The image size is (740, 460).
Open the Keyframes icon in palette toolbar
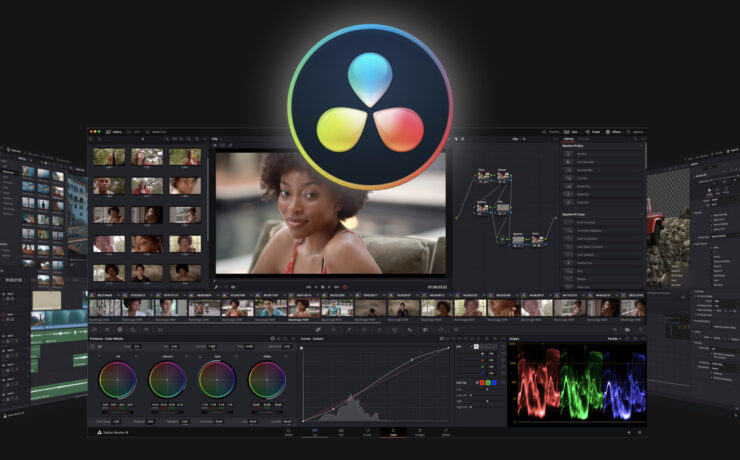(x=614, y=329)
